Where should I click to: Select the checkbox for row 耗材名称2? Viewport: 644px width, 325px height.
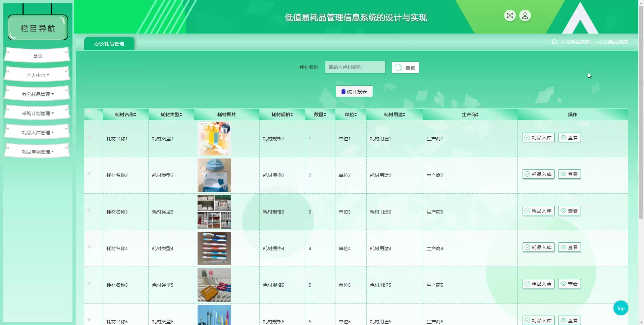pos(89,173)
